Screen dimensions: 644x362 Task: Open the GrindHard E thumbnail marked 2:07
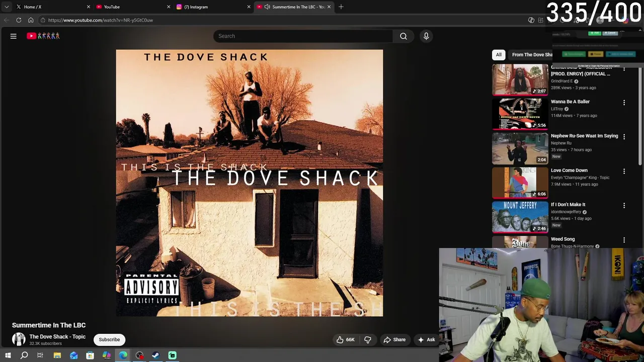tap(520, 80)
